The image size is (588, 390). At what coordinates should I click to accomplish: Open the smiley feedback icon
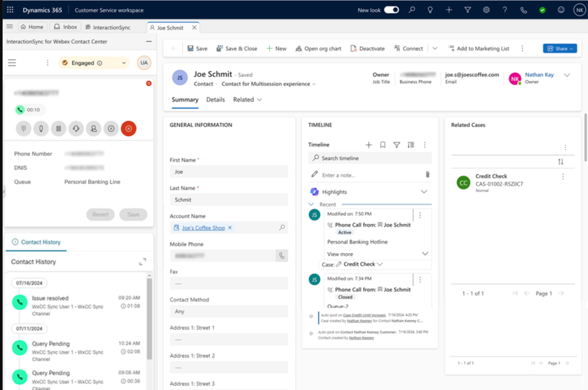click(x=561, y=10)
